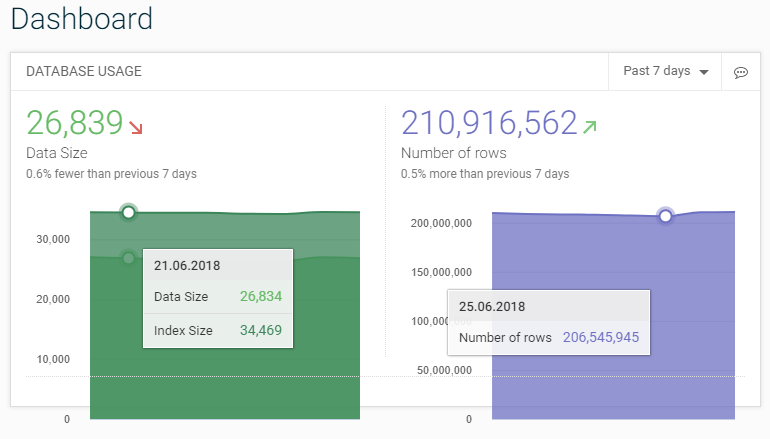Click the comment speech bubble icon
The width and height of the screenshot is (770, 439).
pos(741,73)
